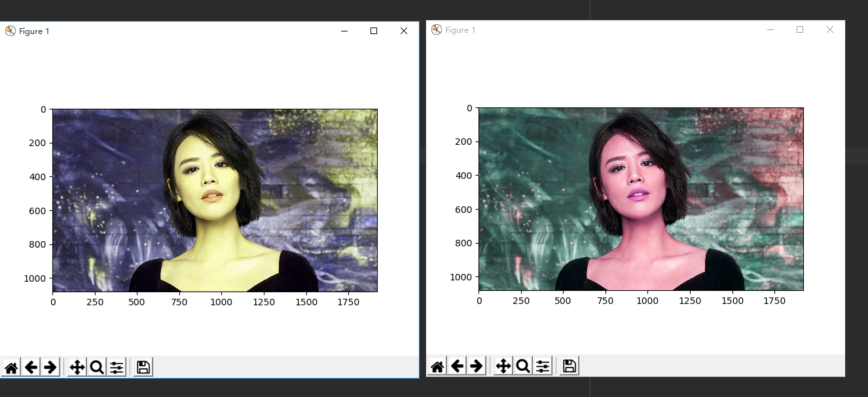The width and height of the screenshot is (868, 397).
Task: Reset the left figure view with Home
Action: coord(11,367)
